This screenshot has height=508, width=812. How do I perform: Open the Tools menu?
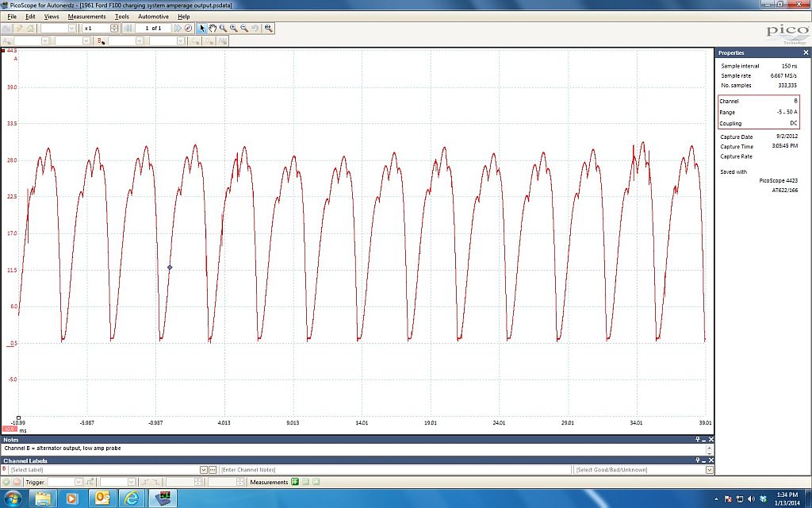(121, 17)
